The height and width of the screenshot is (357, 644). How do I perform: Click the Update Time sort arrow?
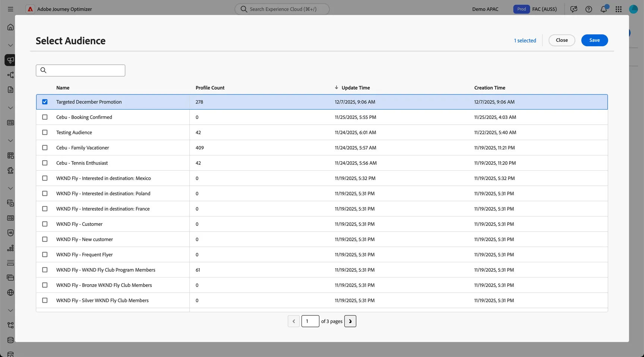click(336, 88)
